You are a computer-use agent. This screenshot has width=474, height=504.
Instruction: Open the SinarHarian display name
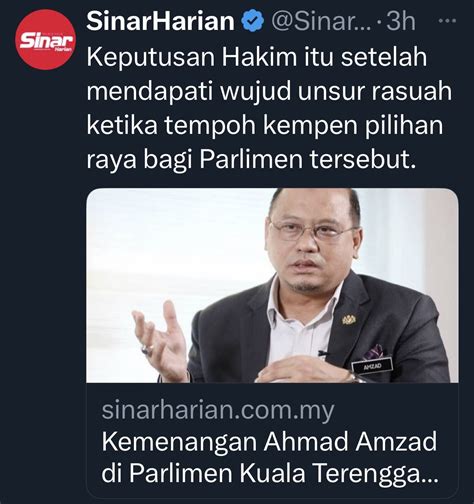(x=160, y=21)
